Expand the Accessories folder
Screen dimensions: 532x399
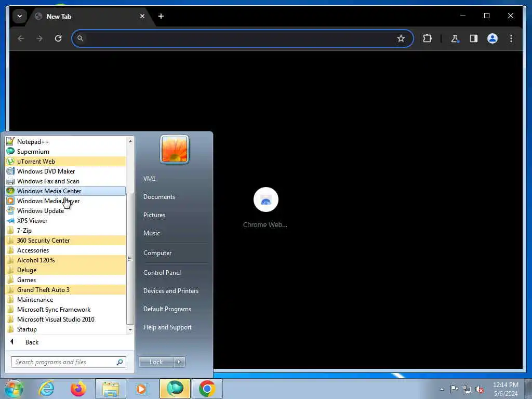click(65, 250)
